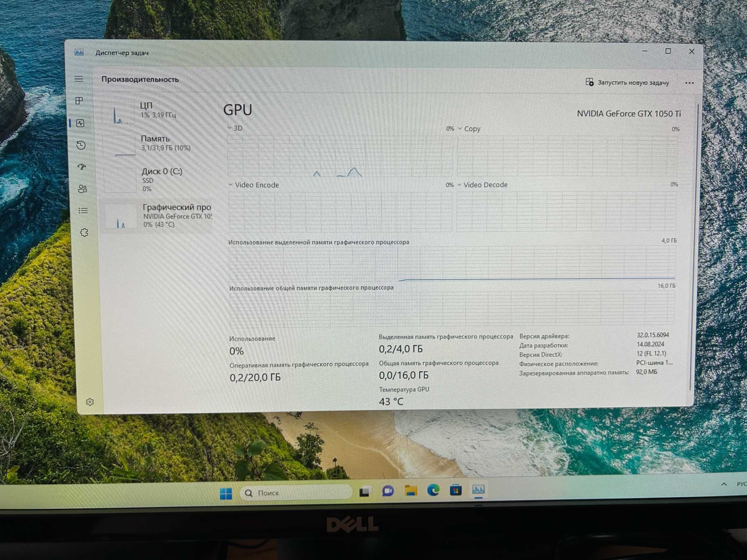Open the Chat app on taskbar

click(388, 491)
